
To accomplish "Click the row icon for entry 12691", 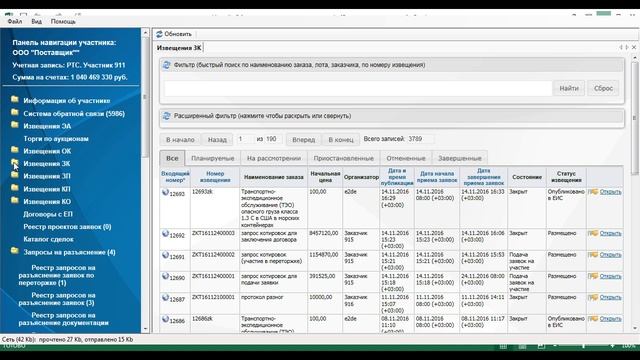I will pos(165,255).
